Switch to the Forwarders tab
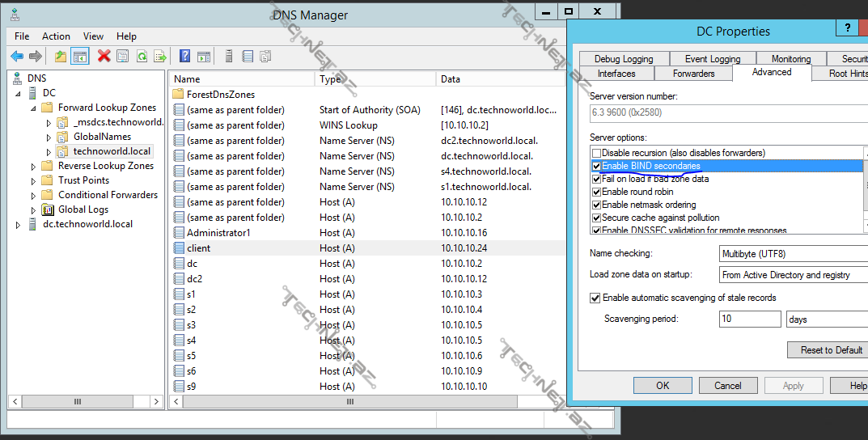This screenshot has height=440, width=868. click(x=693, y=74)
